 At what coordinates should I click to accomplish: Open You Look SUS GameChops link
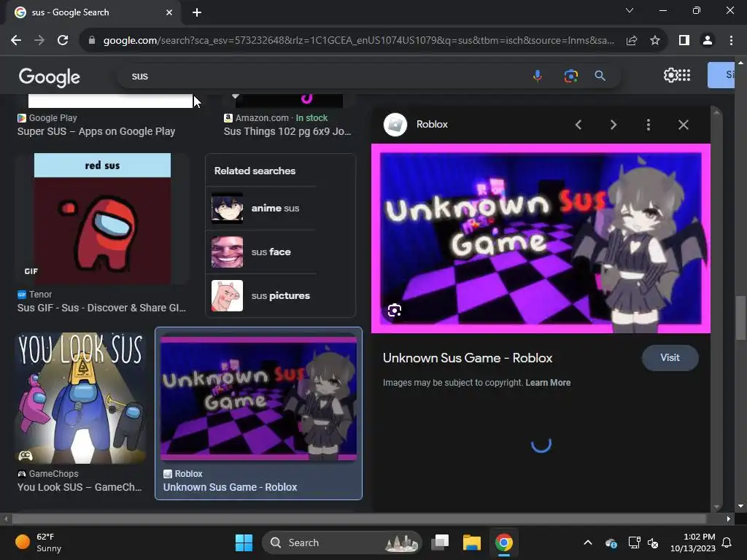coord(80,487)
